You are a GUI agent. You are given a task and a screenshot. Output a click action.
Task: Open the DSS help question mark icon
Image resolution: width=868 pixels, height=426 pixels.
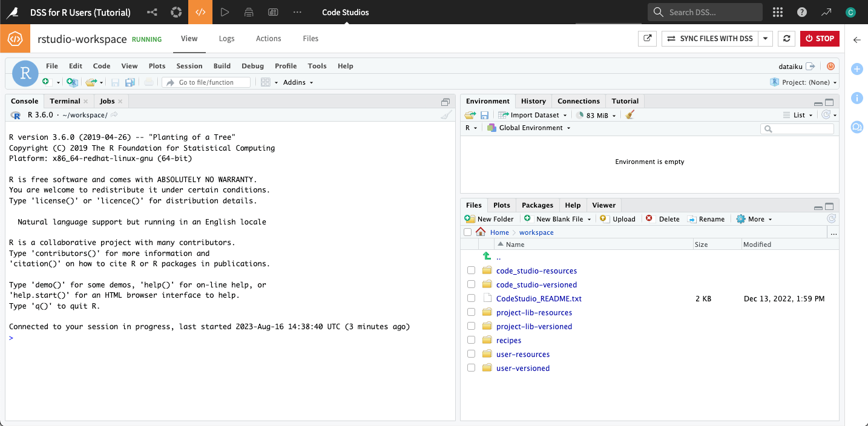point(802,12)
